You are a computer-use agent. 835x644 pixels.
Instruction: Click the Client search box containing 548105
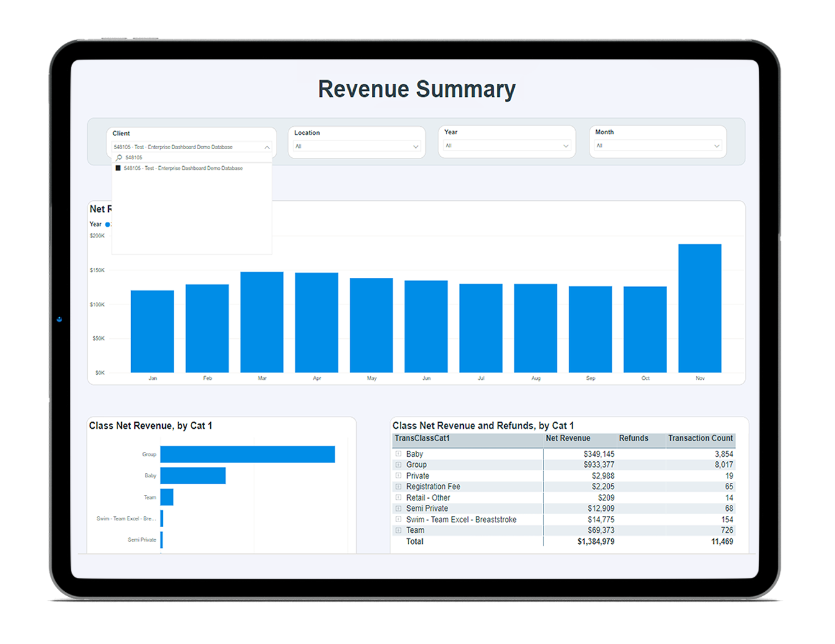(191, 158)
